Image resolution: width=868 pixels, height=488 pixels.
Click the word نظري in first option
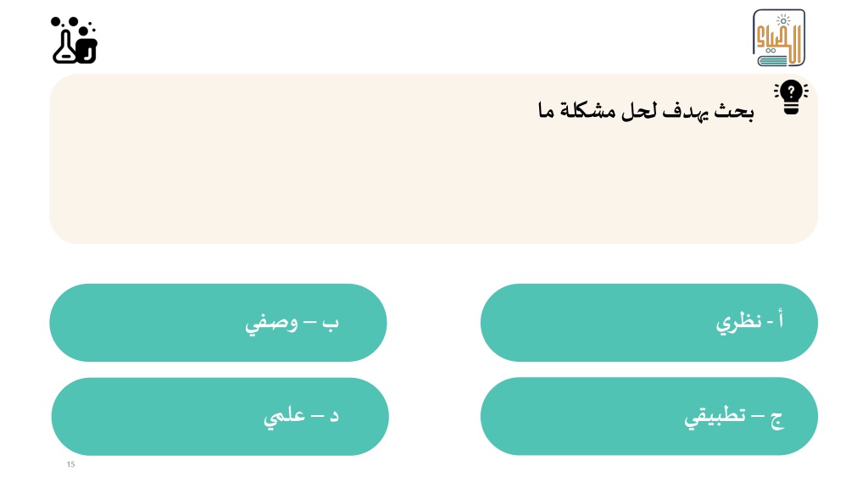click(x=738, y=322)
